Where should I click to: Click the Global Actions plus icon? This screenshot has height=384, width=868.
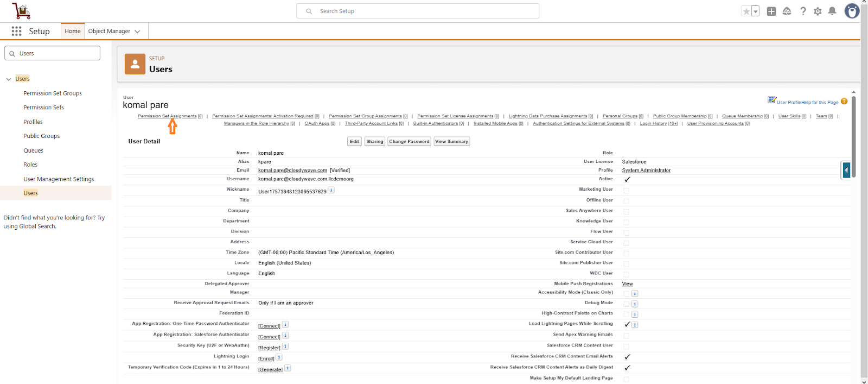(771, 11)
